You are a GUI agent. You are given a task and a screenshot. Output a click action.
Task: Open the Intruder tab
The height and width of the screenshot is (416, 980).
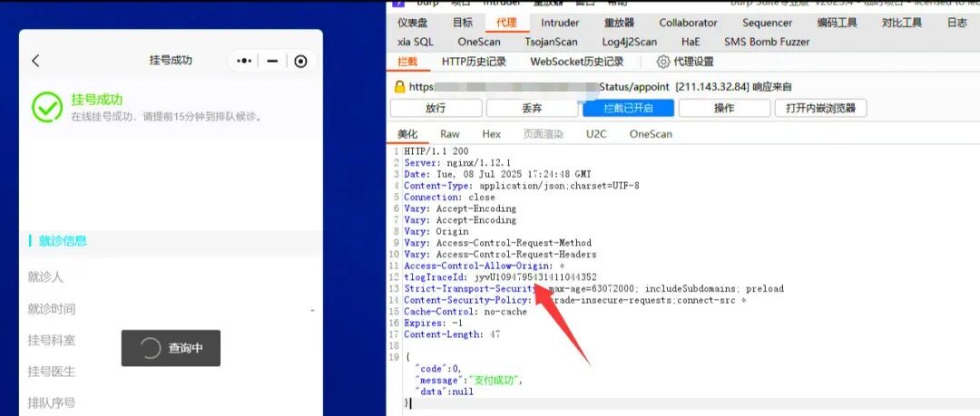pos(560,24)
